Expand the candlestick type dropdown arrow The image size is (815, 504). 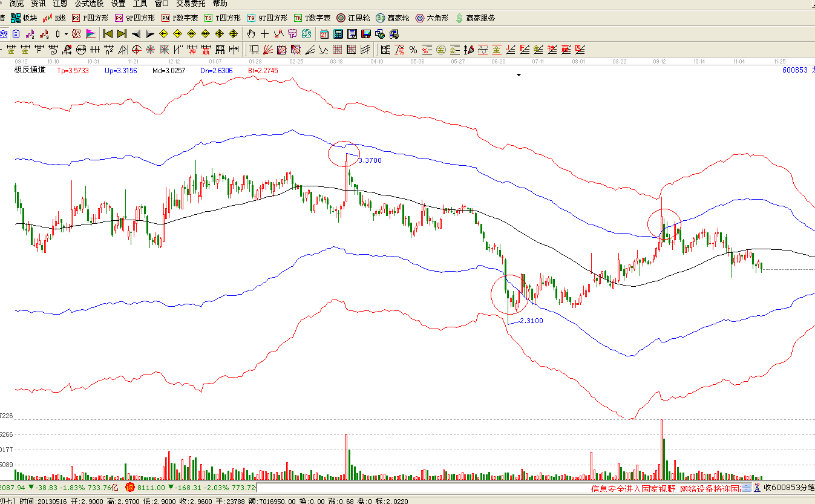pos(66,34)
